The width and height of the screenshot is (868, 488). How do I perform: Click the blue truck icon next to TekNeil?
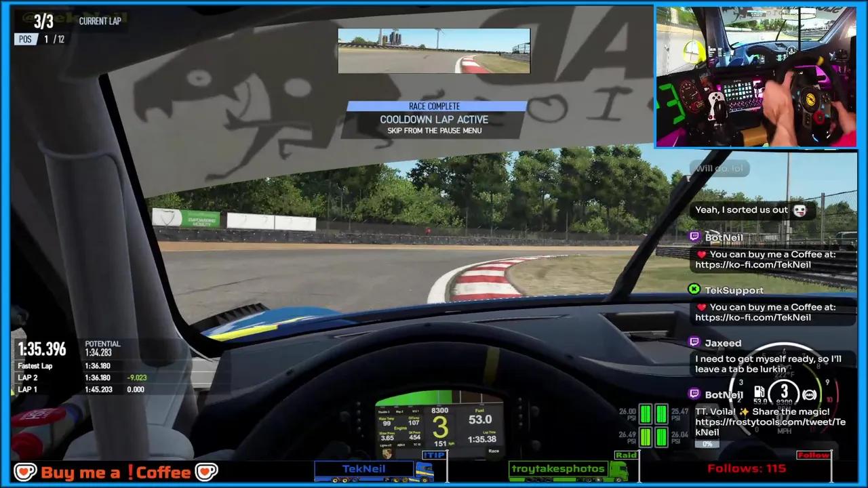[424, 470]
